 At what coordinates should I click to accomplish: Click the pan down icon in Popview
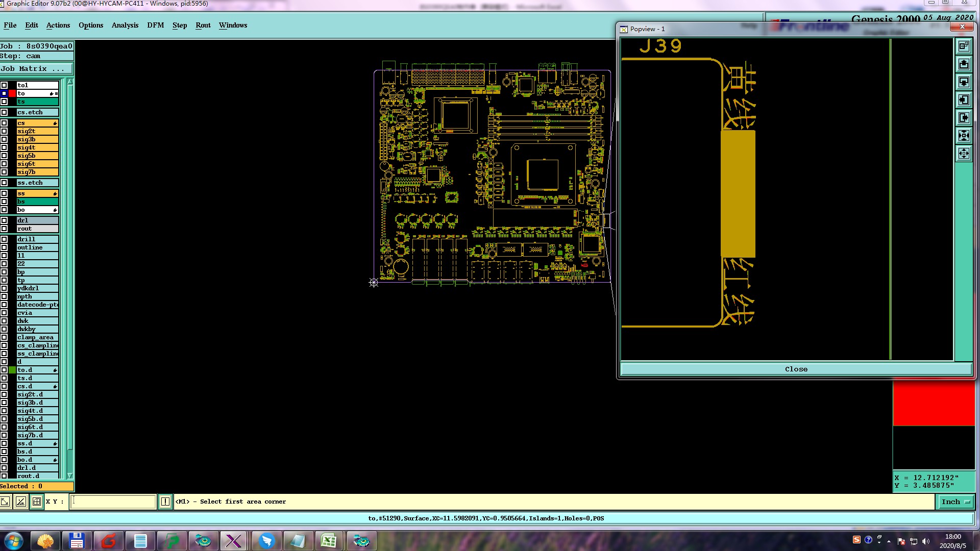[964, 82]
